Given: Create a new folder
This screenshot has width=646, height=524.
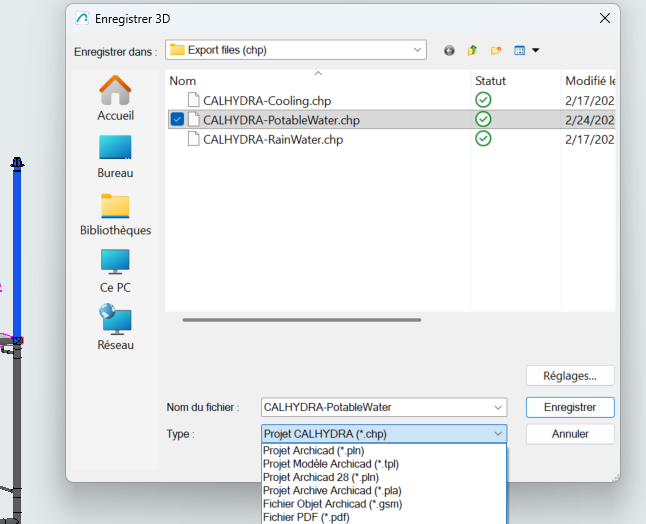Looking at the screenshot, I should coord(496,50).
